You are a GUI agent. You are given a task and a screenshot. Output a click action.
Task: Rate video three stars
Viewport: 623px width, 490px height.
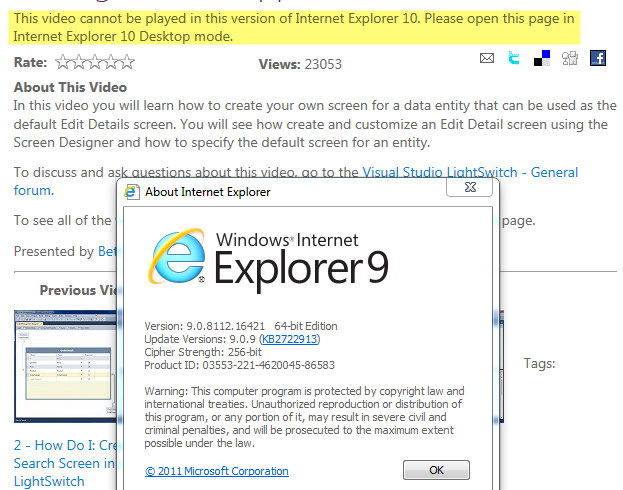(x=95, y=62)
